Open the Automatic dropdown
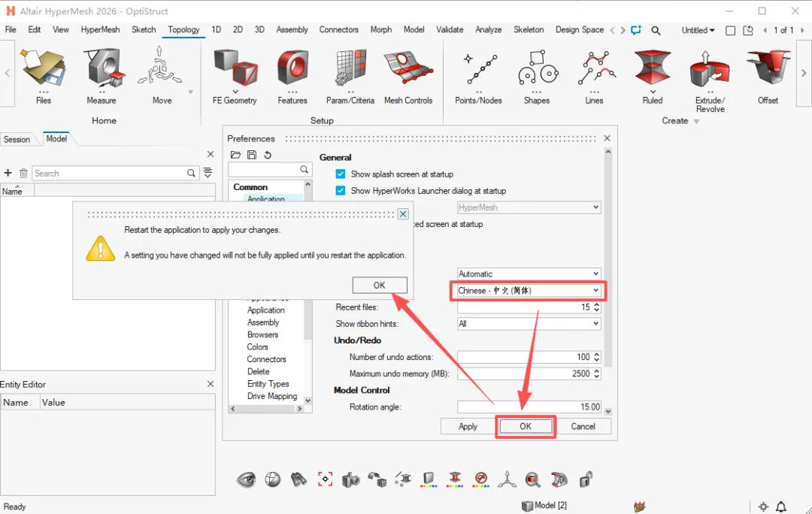The image size is (812, 514). (x=529, y=274)
